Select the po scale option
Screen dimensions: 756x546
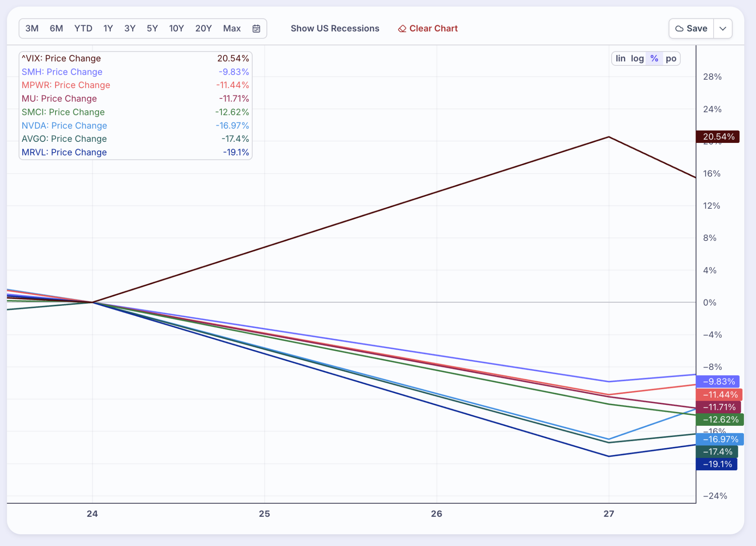point(671,59)
